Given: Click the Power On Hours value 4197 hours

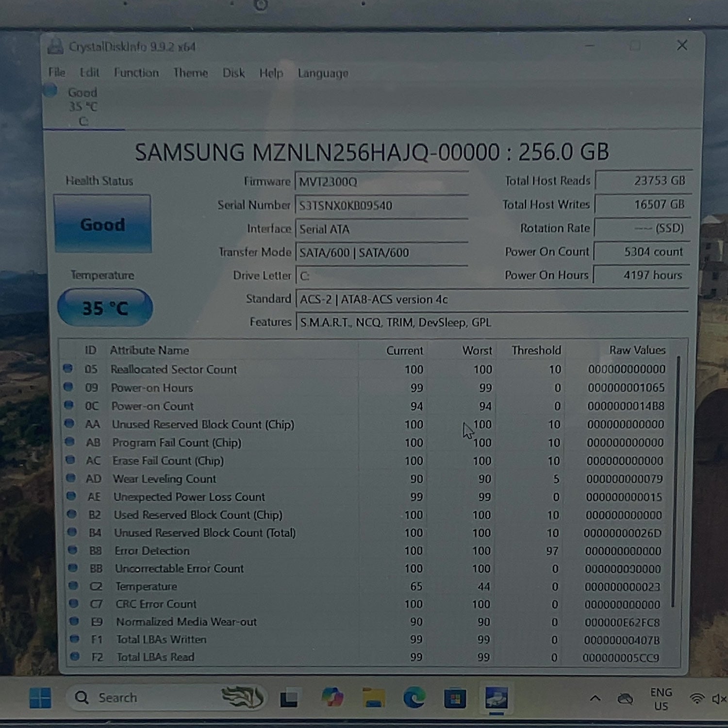Looking at the screenshot, I should [641, 275].
